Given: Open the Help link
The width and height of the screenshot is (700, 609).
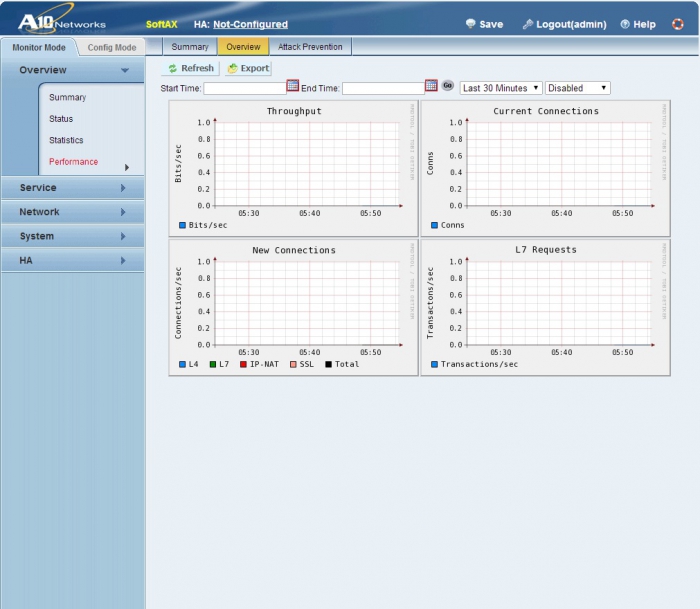Looking at the screenshot, I should click(638, 24).
